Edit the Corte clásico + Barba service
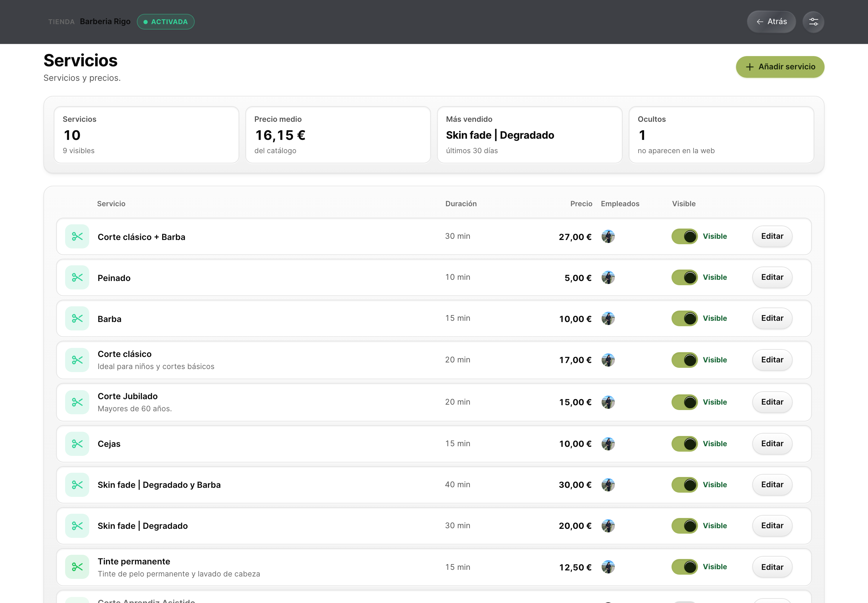868x603 pixels. coord(772,236)
